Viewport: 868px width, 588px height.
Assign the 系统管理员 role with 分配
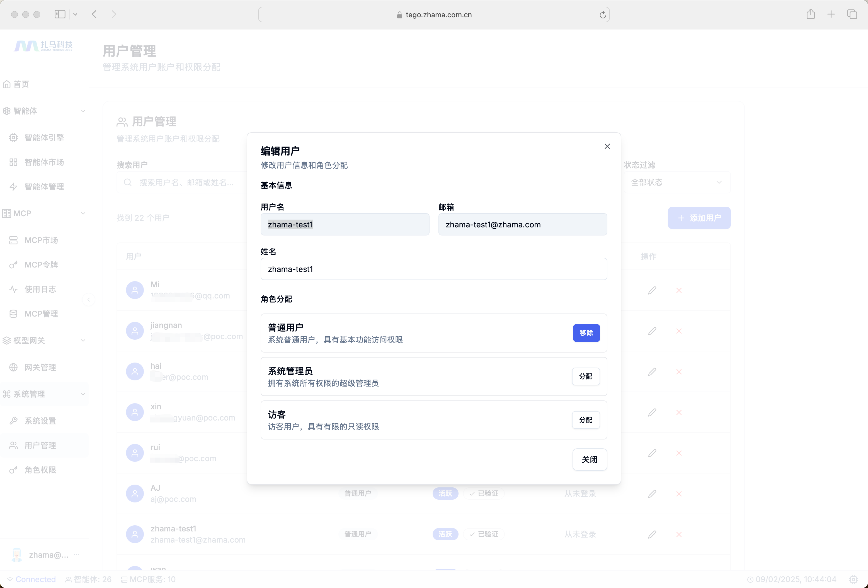[586, 376]
